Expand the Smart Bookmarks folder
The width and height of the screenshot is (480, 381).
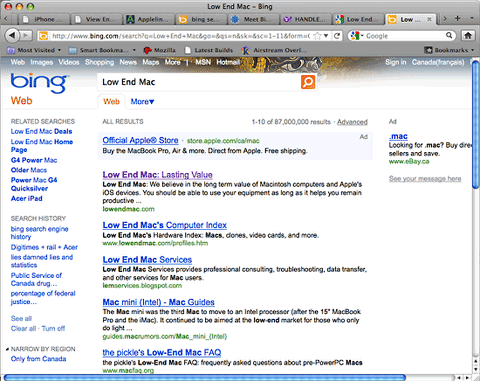pos(102,50)
